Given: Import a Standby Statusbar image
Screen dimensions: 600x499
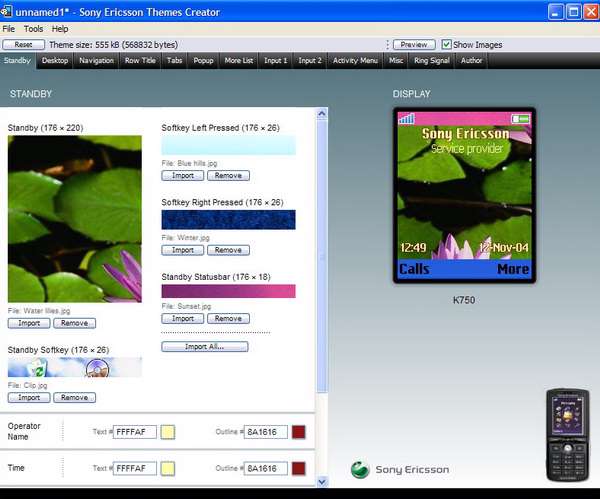Looking at the screenshot, I should tap(183, 318).
